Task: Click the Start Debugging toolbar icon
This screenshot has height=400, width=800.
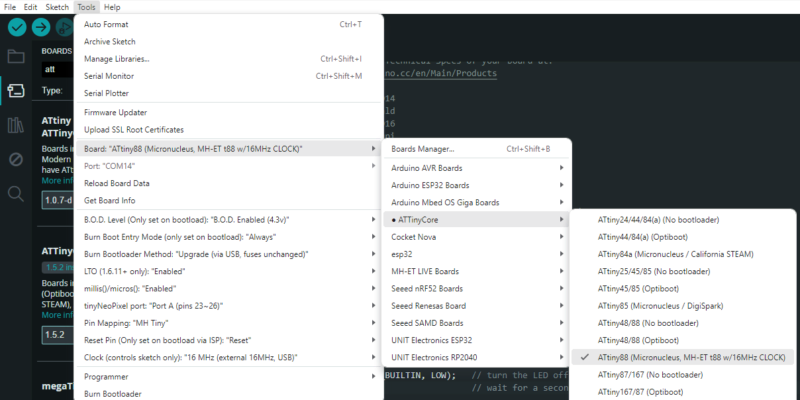Action: (x=65, y=27)
